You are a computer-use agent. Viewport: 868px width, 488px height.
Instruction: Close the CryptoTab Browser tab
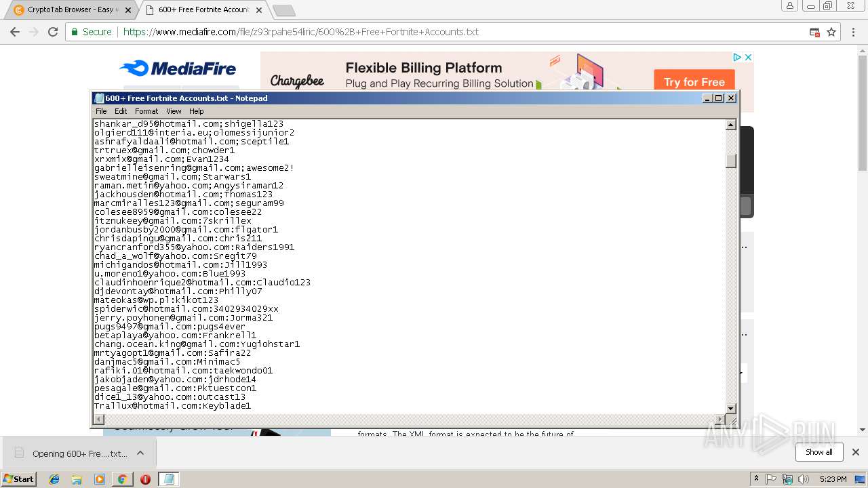(x=128, y=10)
